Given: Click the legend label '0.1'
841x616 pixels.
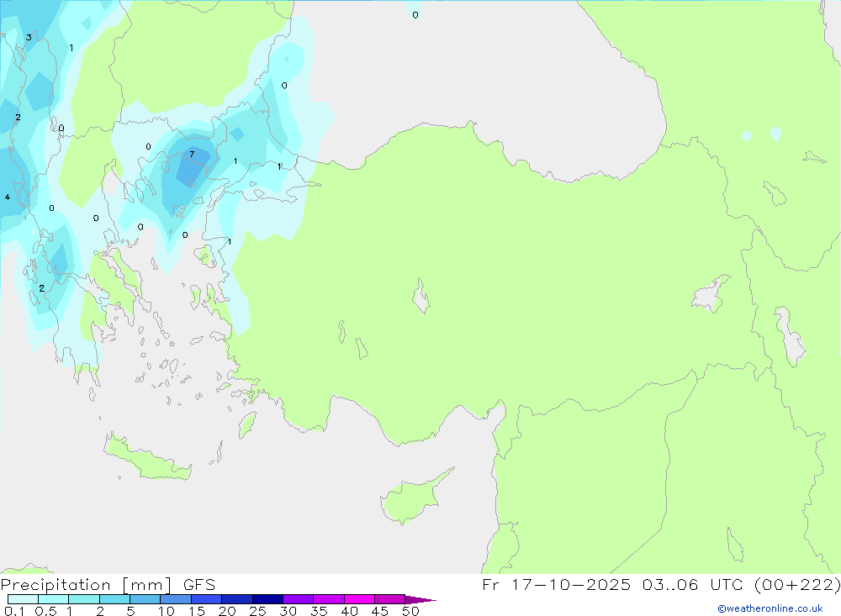Looking at the screenshot, I should (14, 611).
